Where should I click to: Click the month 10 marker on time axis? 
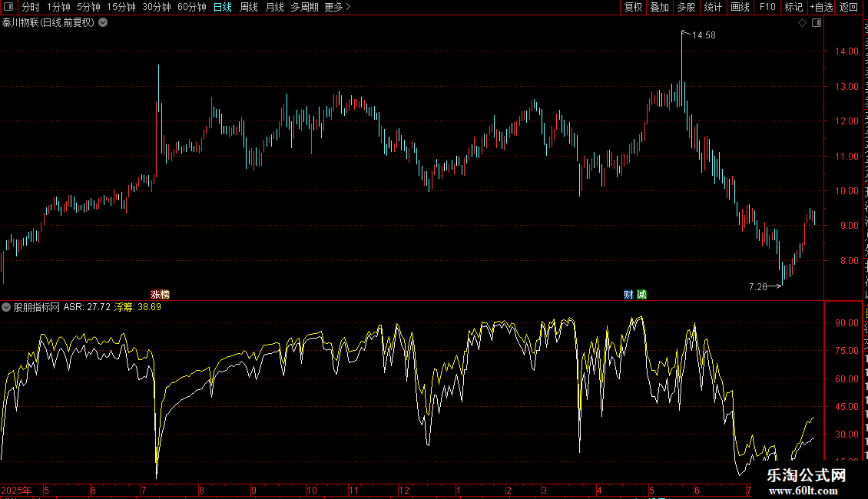pos(312,490)
